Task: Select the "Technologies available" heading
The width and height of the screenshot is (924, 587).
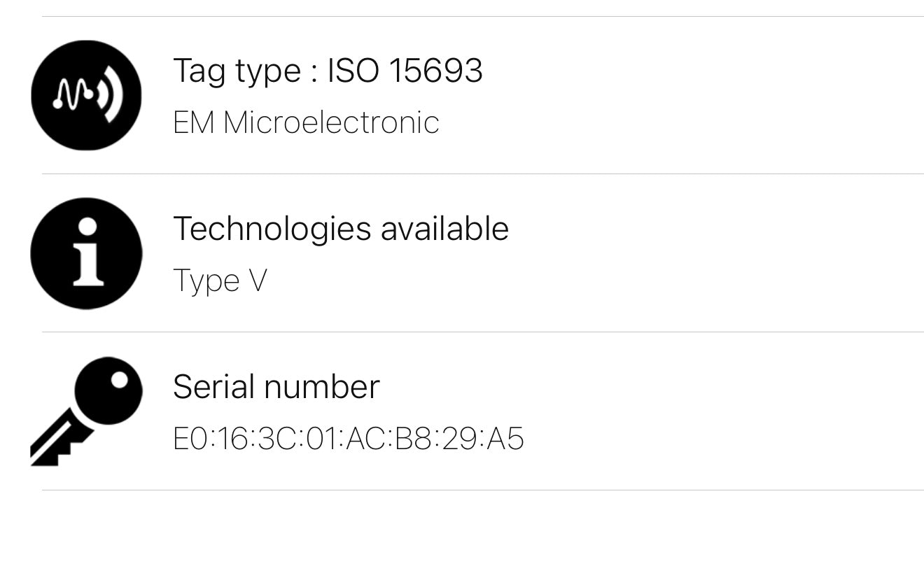Action: point(340,229)
